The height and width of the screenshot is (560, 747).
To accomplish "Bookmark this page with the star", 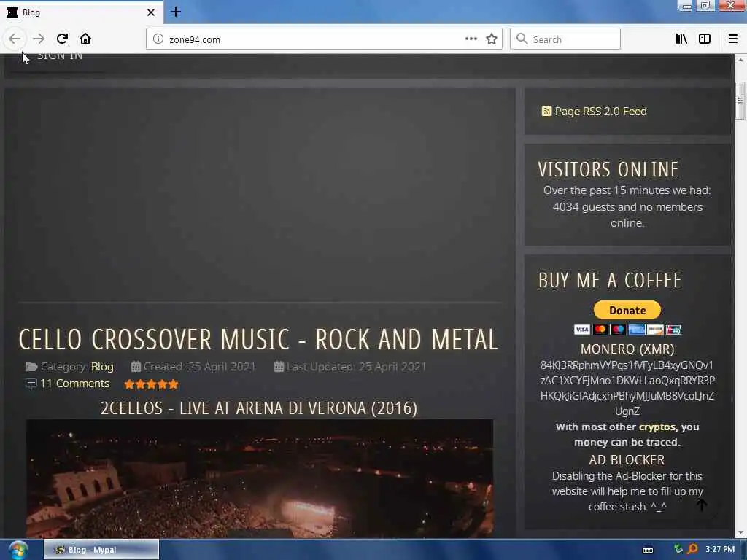I will click(492, 39).
